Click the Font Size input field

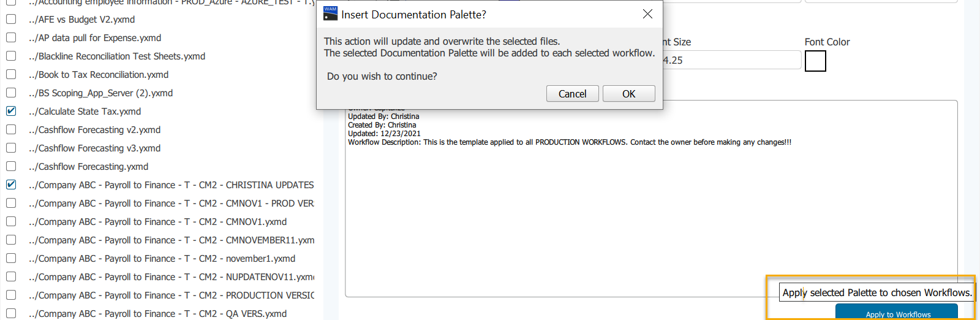click(732, 60)
